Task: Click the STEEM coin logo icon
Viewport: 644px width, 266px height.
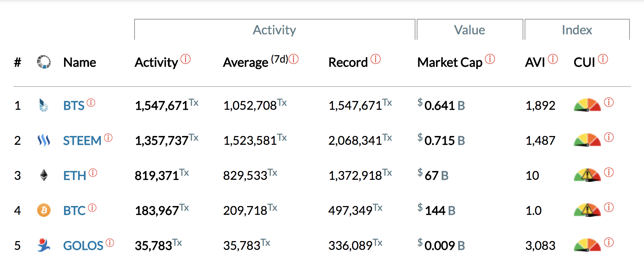Action: pos(44,140)
